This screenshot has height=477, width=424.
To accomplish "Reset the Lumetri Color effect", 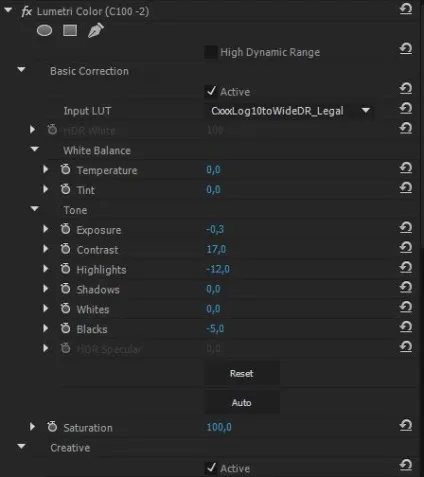I will tap(406, 9).
